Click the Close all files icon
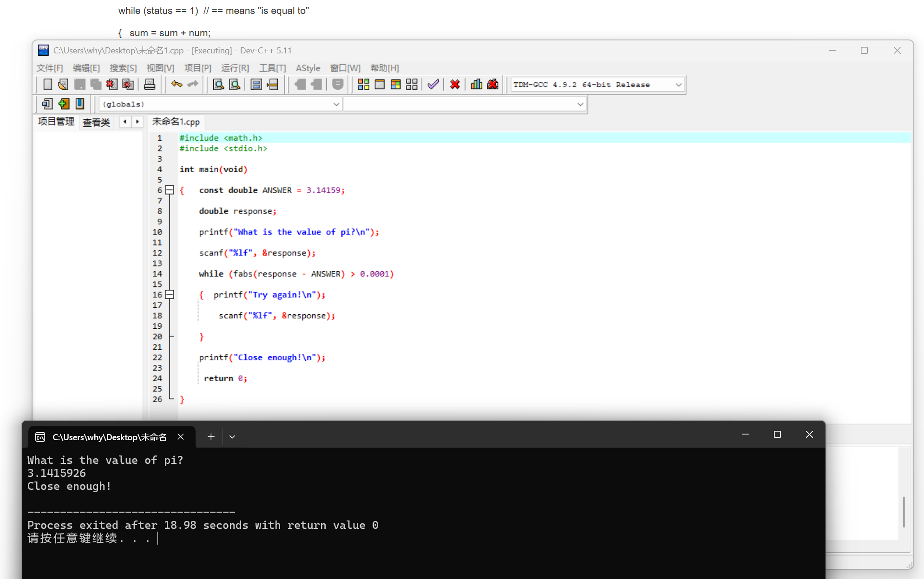Viewport: 924px width, 579px height. [128, 85]
